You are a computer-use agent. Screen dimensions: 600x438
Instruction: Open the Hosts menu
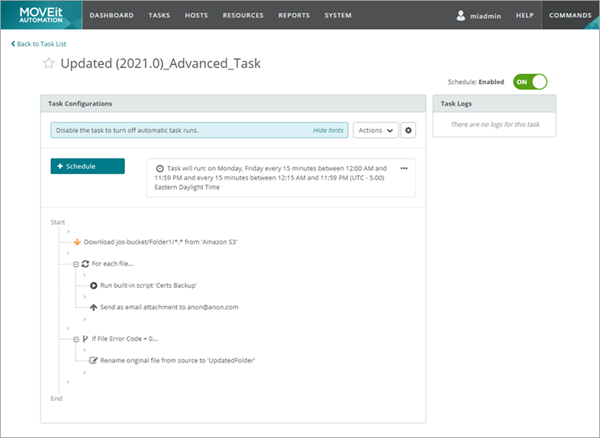pos(196,15)
